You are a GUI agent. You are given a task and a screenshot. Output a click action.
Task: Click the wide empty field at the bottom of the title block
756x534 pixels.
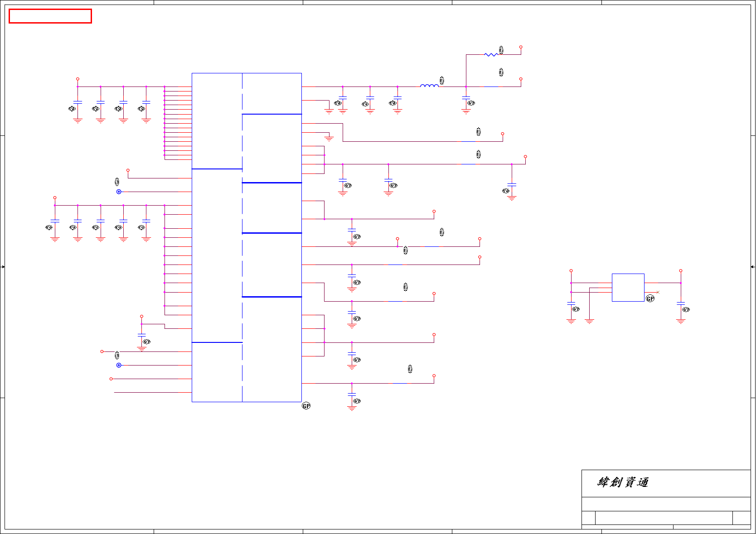tap(664, 518)
